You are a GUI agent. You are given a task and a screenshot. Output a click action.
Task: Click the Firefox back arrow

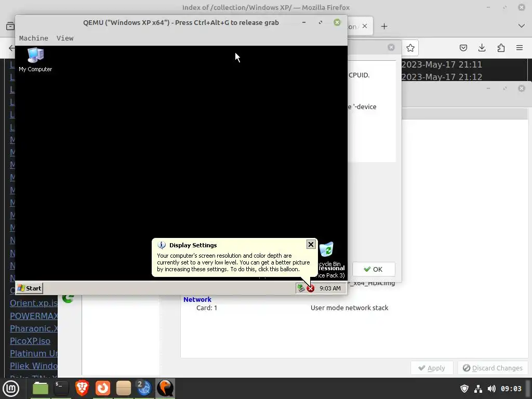(11, 48)
